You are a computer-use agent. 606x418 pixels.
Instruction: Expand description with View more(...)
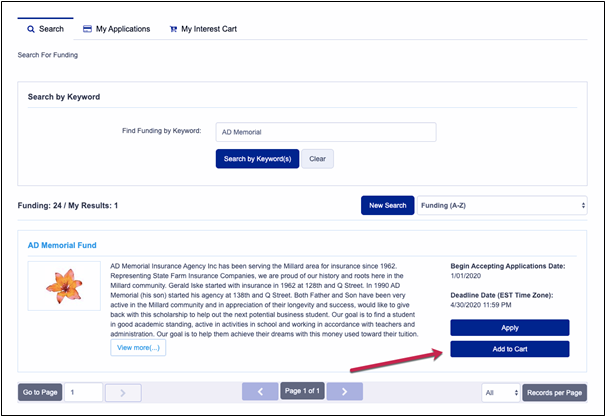tap(138, 347)
